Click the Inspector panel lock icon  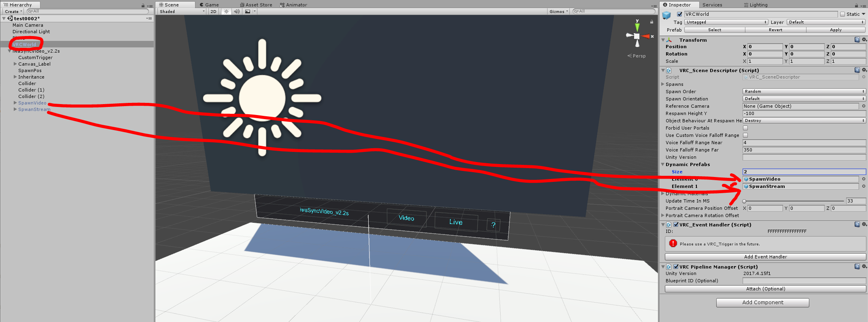pos(856,5)
